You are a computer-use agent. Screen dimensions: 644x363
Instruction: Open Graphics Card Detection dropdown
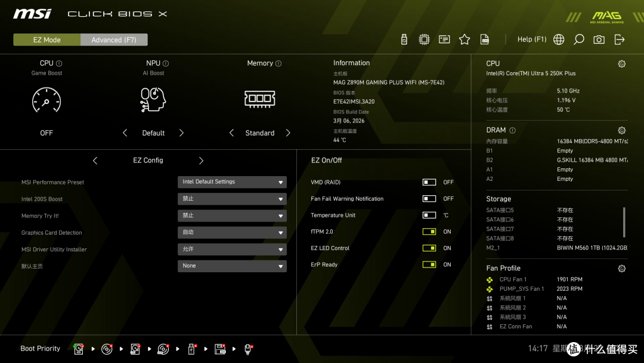coord(232,232)
